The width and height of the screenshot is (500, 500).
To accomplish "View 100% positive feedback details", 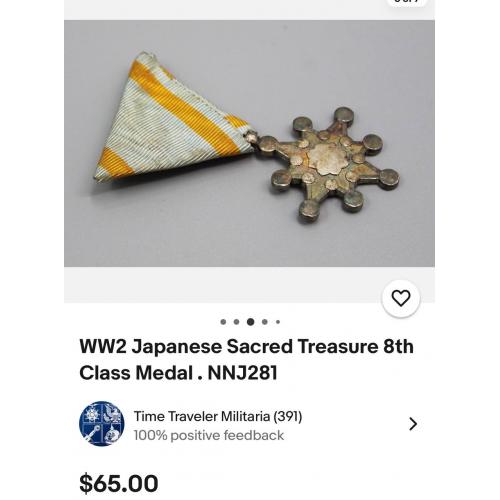I will pyautogui.click(x=209, y=435).
